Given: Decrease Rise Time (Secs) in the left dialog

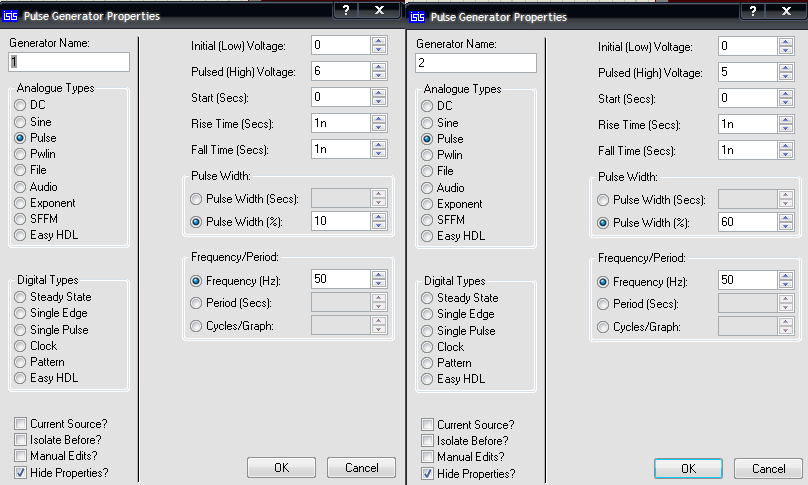Looking at the screenshot, I should [x=378, y=128].
